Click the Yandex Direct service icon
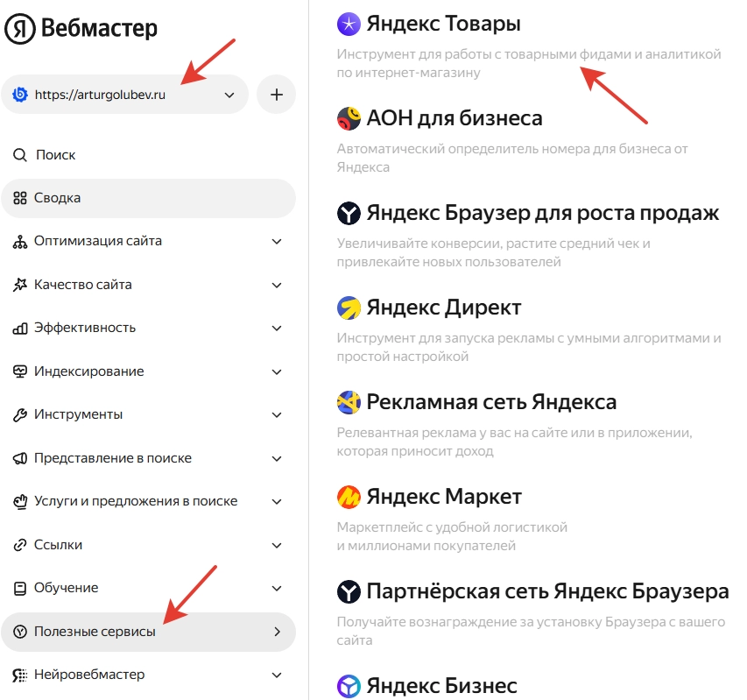 point(349,308)
